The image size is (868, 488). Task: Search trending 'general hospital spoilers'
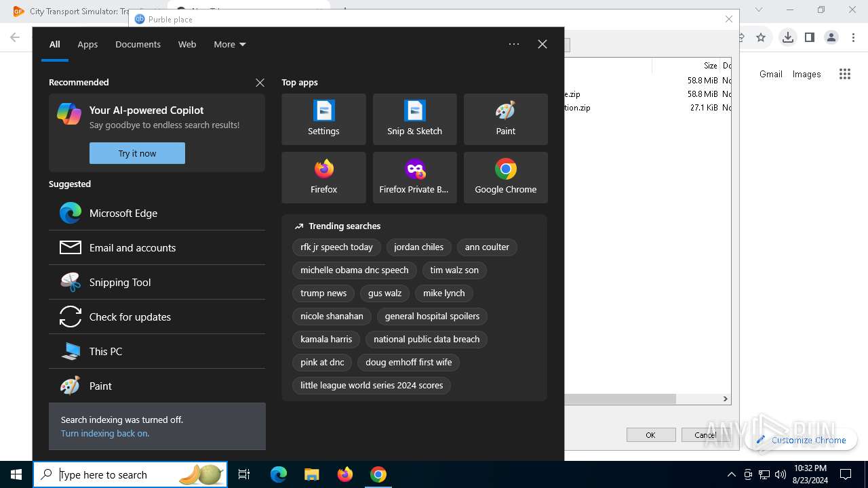432,316
